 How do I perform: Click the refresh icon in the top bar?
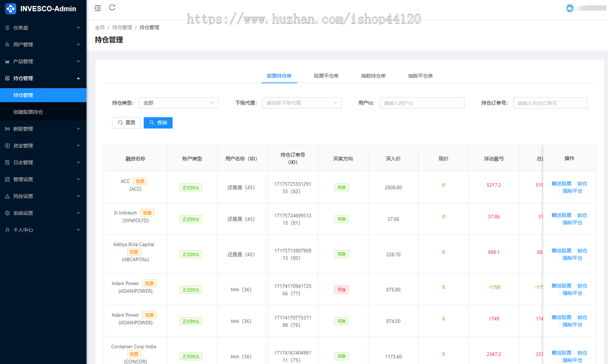(112, 8)
